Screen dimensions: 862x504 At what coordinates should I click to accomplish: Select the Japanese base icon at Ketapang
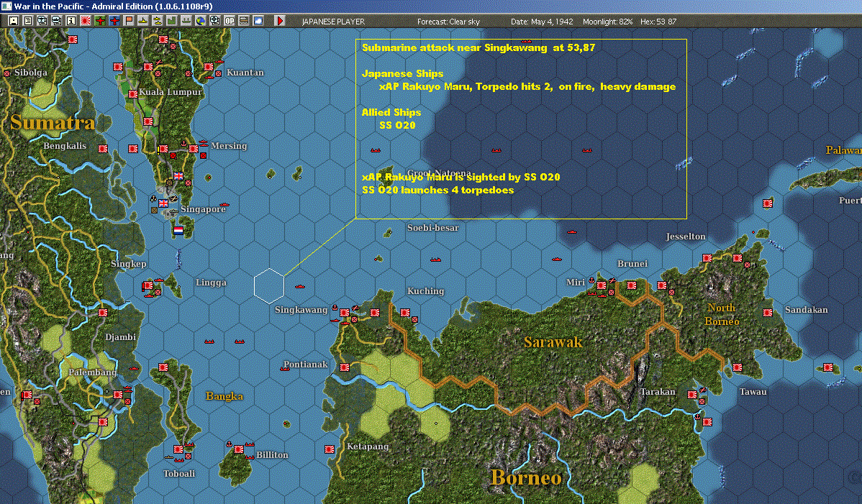pyautogui.click(x=330, y=449)
